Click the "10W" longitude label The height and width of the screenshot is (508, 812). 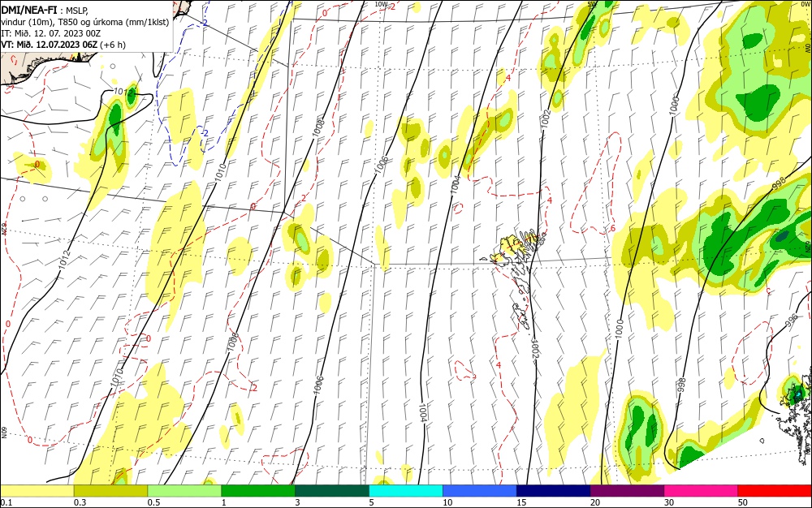(x=381, y=4)
